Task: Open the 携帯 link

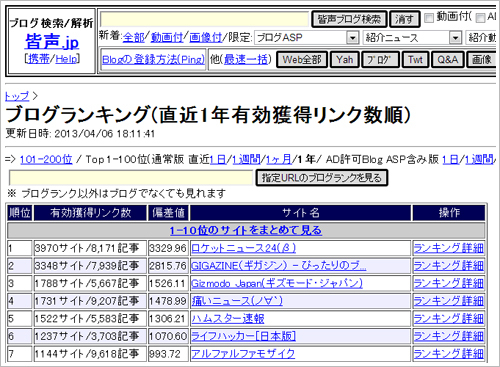Action: coord(38,59)
